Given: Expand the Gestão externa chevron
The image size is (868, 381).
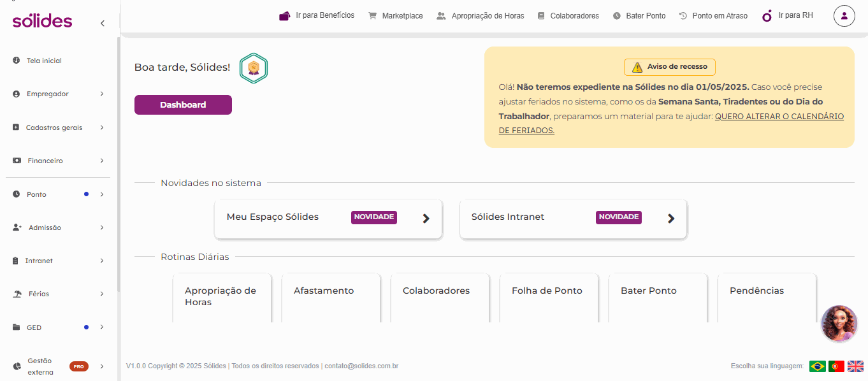Looking at the screenshot, I should (102, 366).
